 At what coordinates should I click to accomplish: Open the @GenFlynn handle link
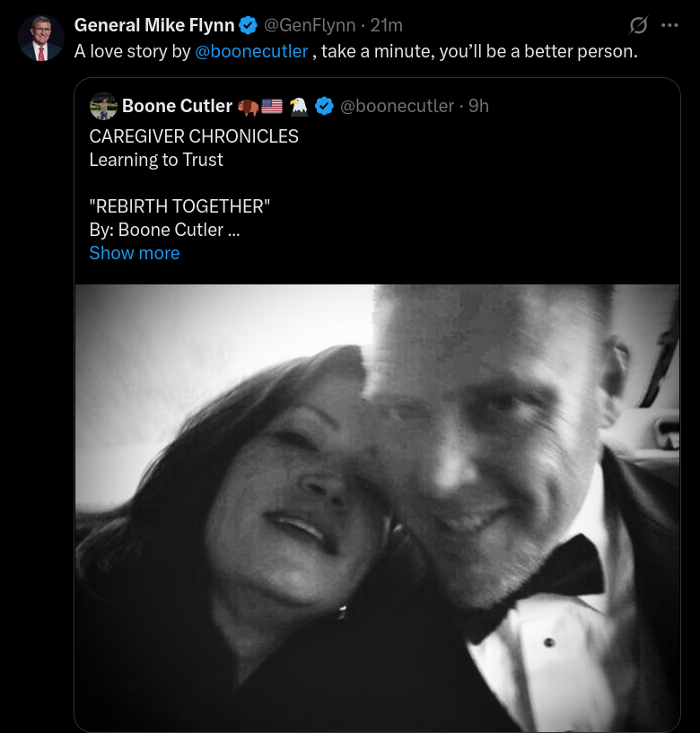[x=310, y=25]
